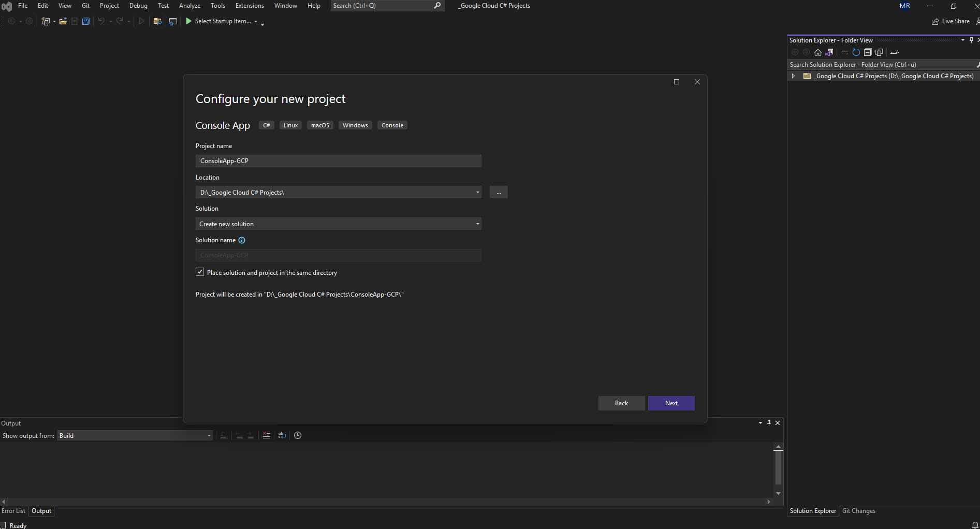The image size is (980, 529).
Task: Open the Solution dropdown showing Create new solution
Action: [338, 224]
